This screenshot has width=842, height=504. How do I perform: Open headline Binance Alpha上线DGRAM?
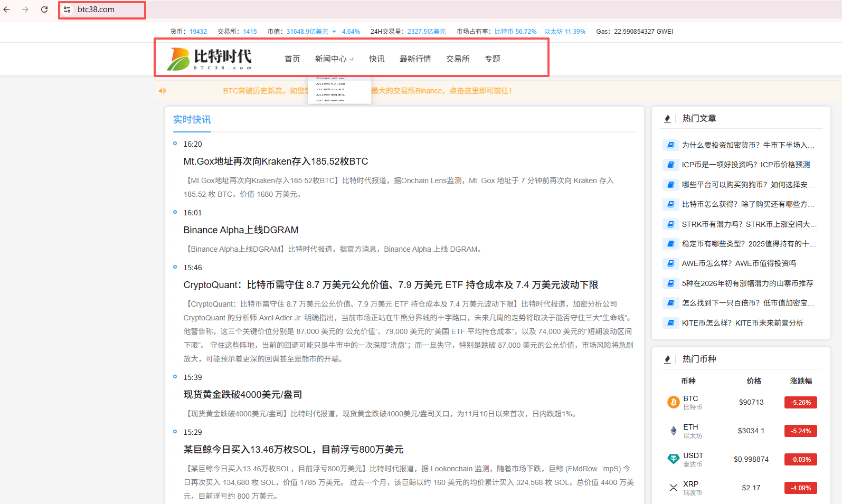point(241,230)
